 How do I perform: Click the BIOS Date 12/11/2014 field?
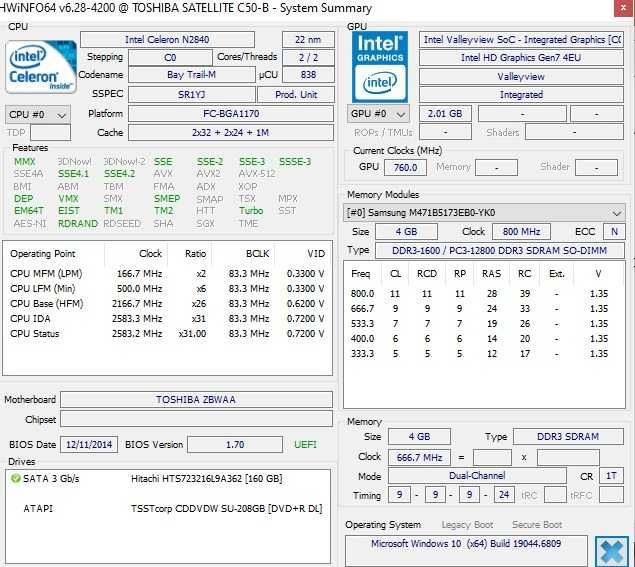[x=89, y=445]
